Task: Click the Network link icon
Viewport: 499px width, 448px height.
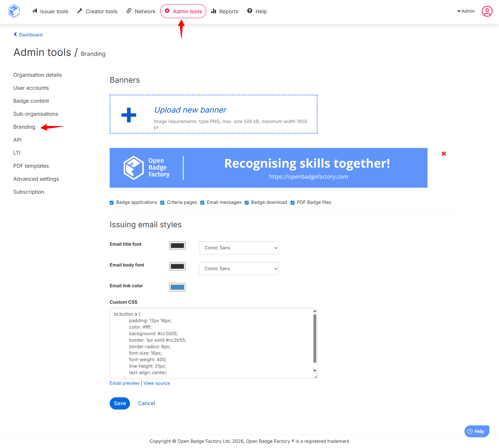Action: (x=129, y=11)
